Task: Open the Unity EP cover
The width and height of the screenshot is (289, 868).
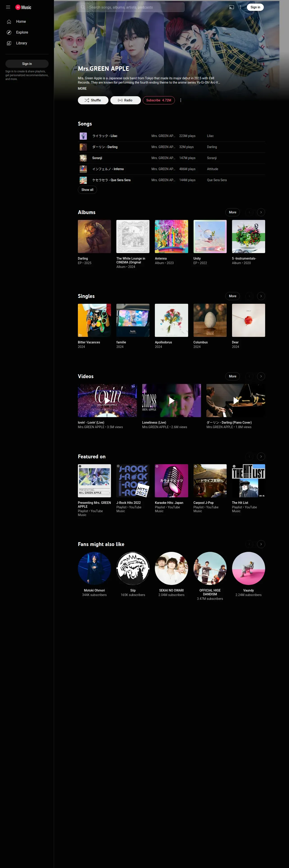Action: click(x=210, y=237)
